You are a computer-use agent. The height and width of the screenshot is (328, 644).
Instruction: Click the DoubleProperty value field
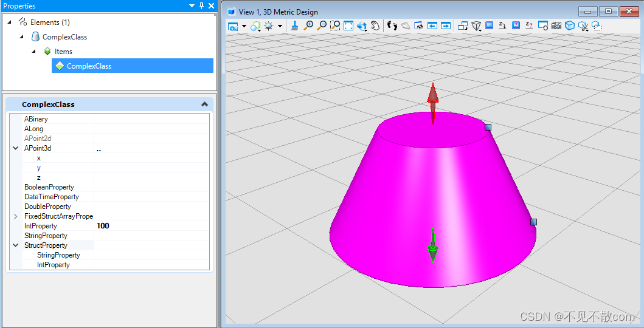(x=151, y=207)
